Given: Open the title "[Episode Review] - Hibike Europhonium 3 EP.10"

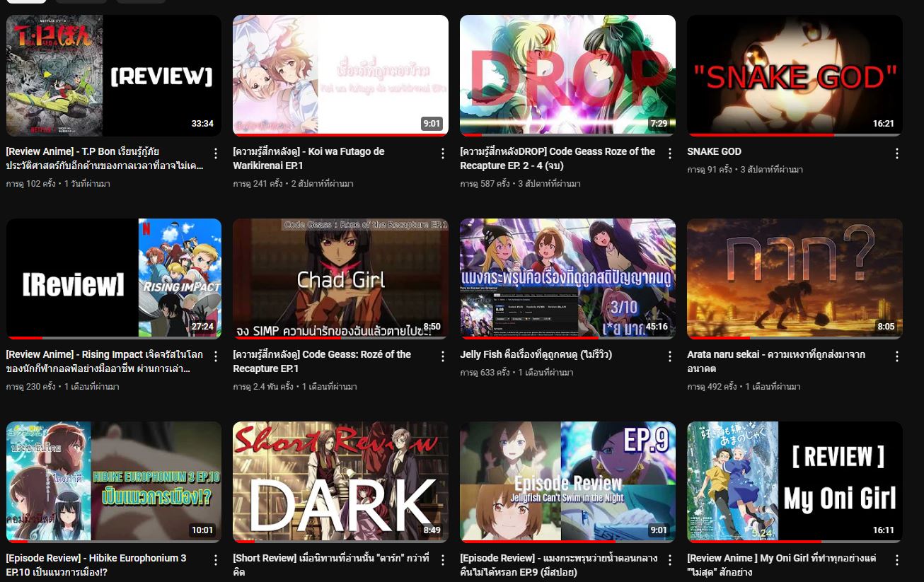Looking at the screenshot, I should (96, 565).
